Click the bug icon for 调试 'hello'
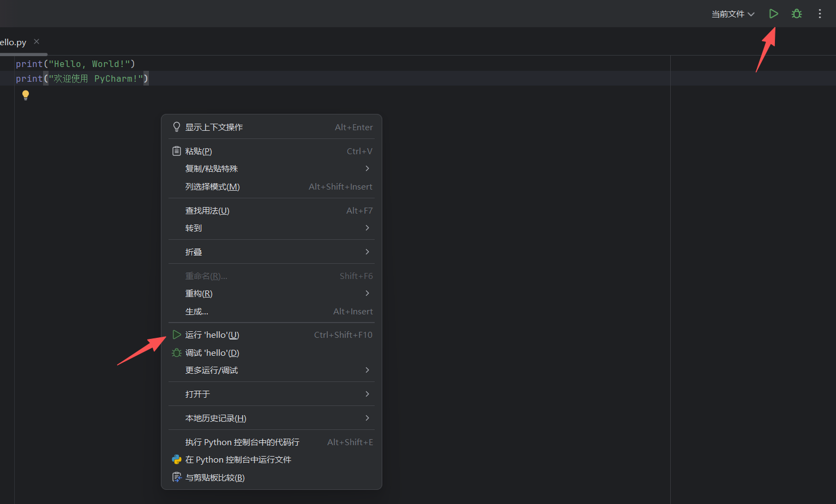The image size is (836, 504). [177, 353]
